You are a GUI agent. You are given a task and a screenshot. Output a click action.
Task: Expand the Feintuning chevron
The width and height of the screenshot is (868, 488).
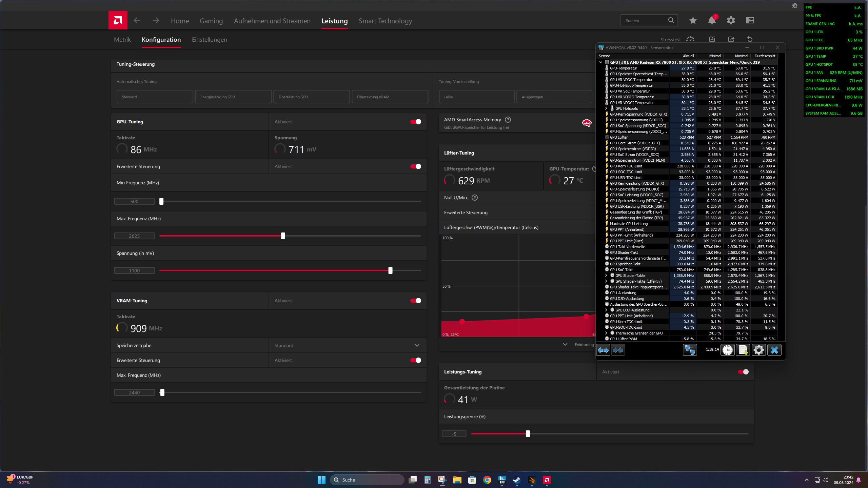[x=565, y=344]
